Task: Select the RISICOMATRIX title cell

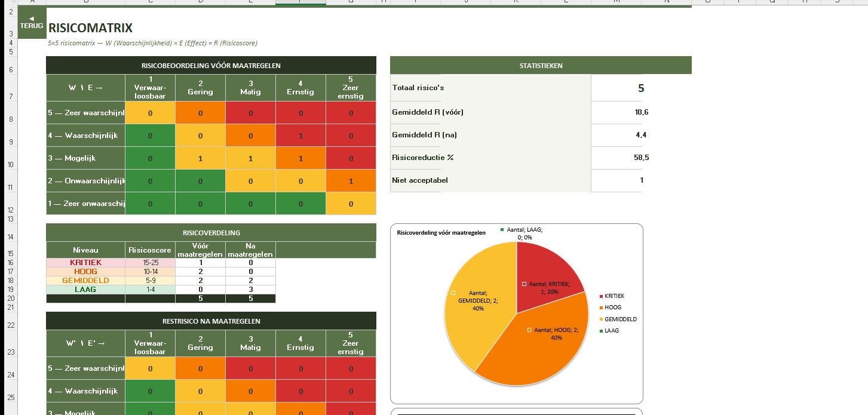Action: 90,28
